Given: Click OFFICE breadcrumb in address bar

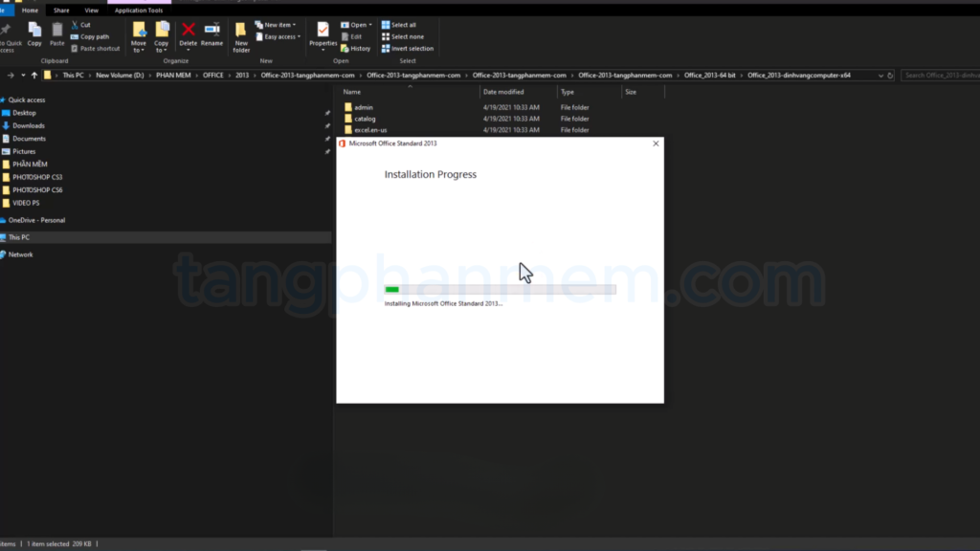Looking at the screenshot, I should click(x=212, y=75).
